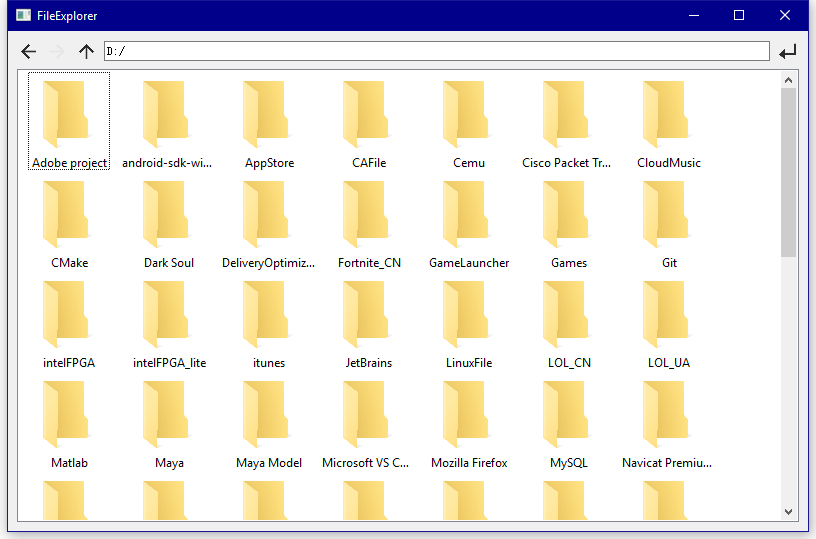
Task: Select the android-sdk-wi... folder icon
Action: 165,114
